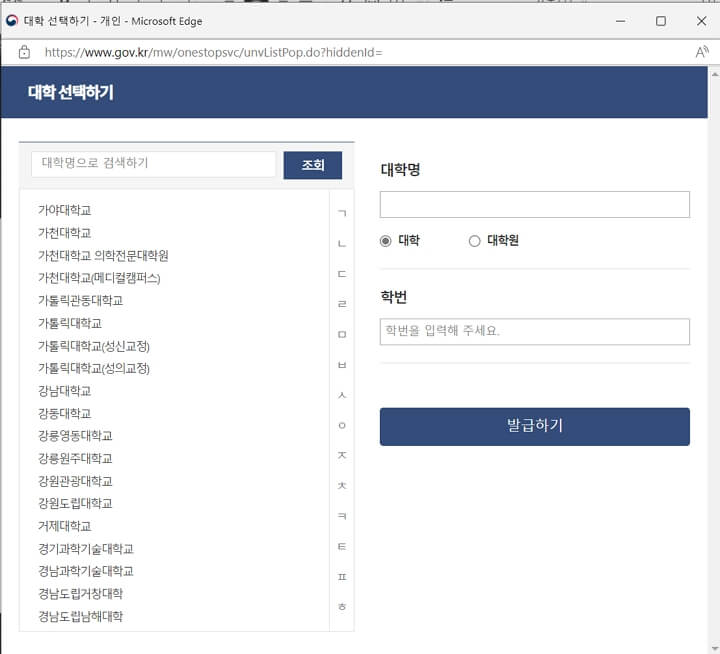Jump to ㄱ consonant index

coord(342,213)
